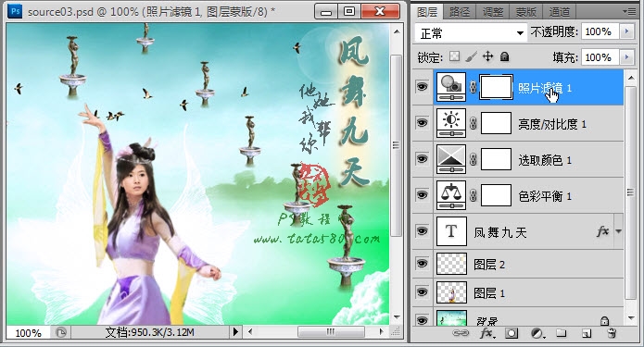This screenshot has height=347, width=644.
Task: Click the lock icon on 背景 layer
Action: pyautogui.click(x=604, y=320)
